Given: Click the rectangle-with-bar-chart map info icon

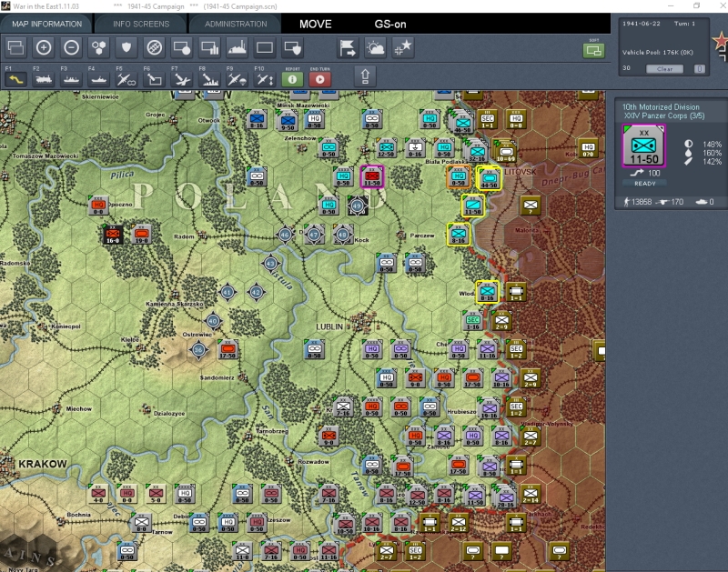Looking at the screenshot, I should pyautogui.click(x=209, y=47).
